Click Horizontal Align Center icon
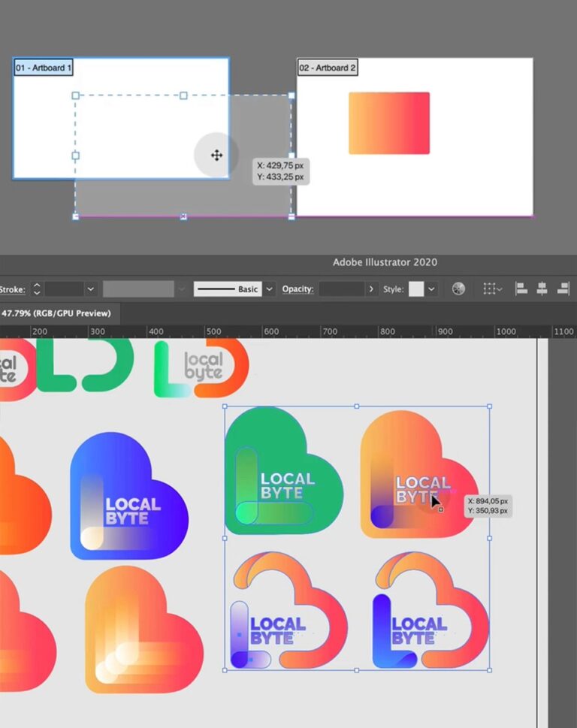Viewport: 577px width, 728px height. (x=542, y=288)
